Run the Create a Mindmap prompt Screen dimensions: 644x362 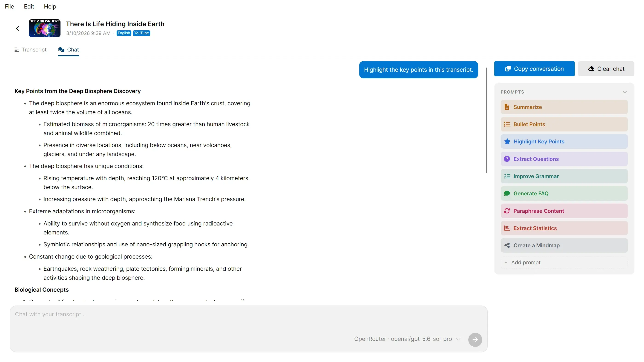click(564, 245)
